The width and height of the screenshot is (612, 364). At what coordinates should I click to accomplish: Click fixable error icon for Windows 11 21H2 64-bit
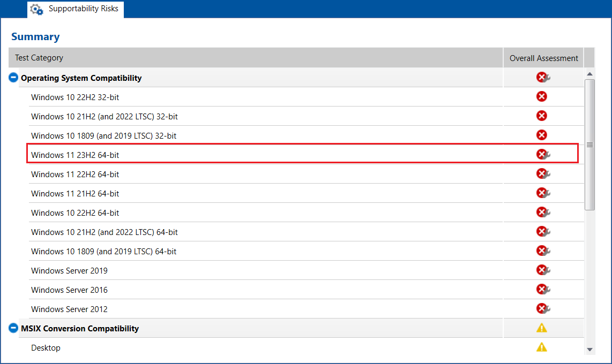tap(543, 193)
